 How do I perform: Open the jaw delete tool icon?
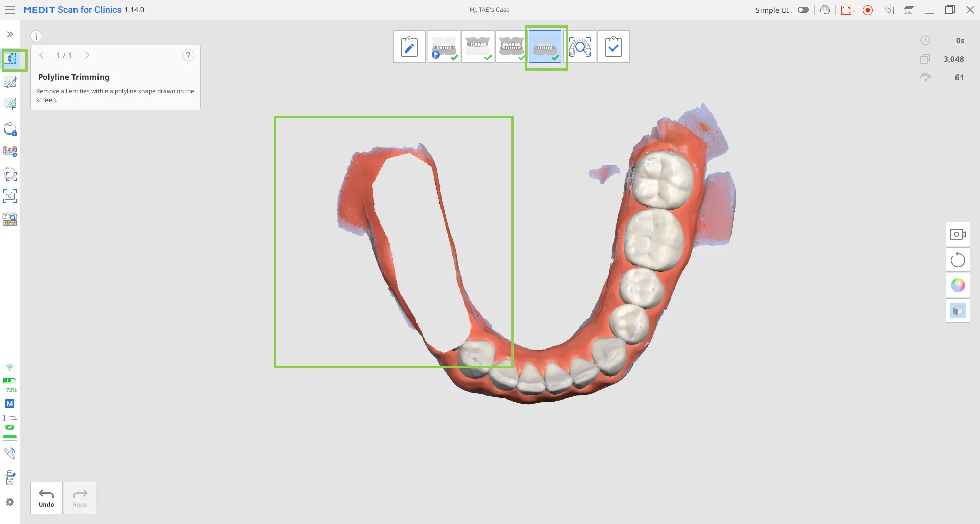click(x=10, y=151)
